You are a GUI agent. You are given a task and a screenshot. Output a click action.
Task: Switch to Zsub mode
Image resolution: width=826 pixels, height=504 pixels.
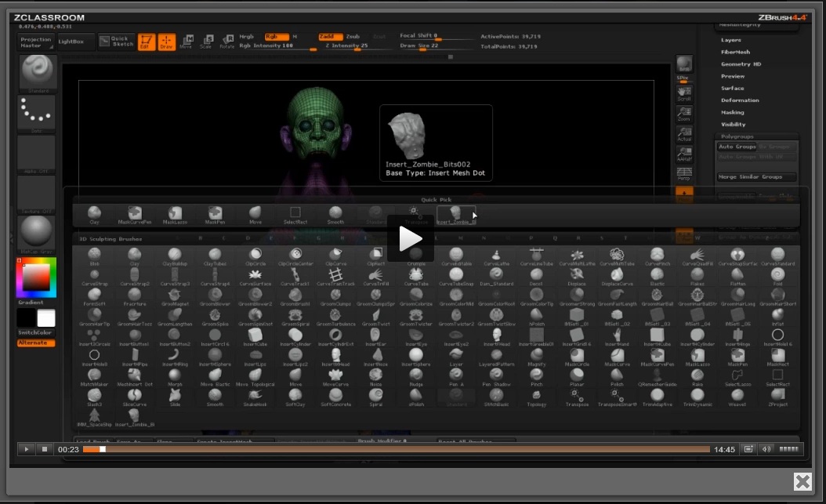[353, 36]
